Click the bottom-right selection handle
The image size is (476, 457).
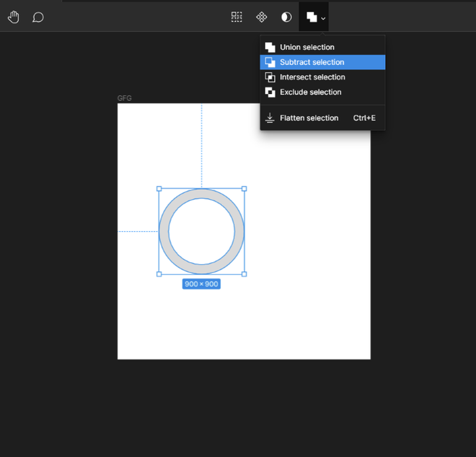(x=244, y=274)
